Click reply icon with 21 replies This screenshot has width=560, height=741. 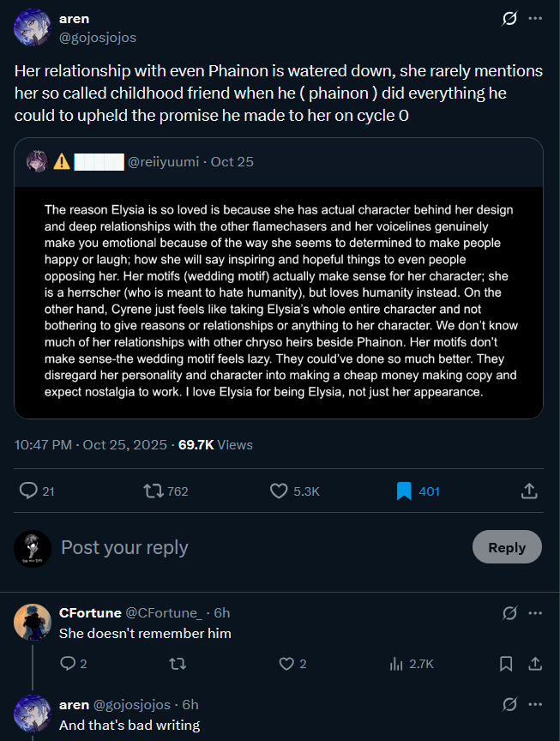(x=28, y=491)
